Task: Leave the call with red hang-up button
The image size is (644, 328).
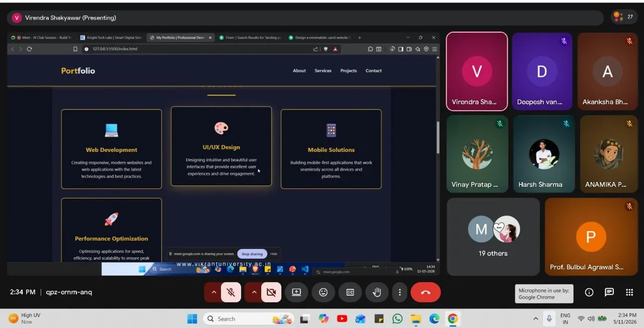Action: click(x=426, y=292)
